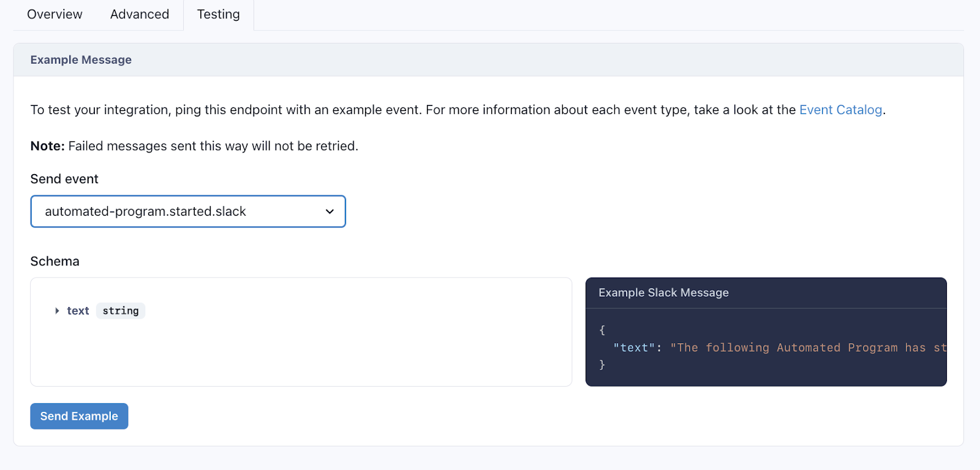
Task: Click the closing curly brace in JSON
Action: (602, 365)
